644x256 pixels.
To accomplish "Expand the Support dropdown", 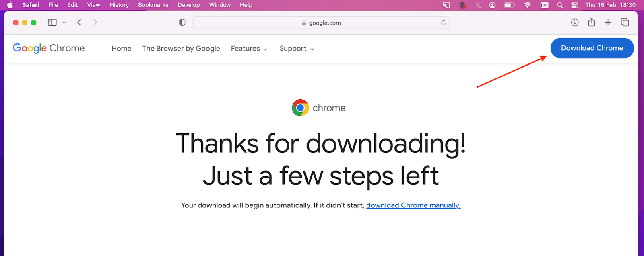I will [297, 49].
